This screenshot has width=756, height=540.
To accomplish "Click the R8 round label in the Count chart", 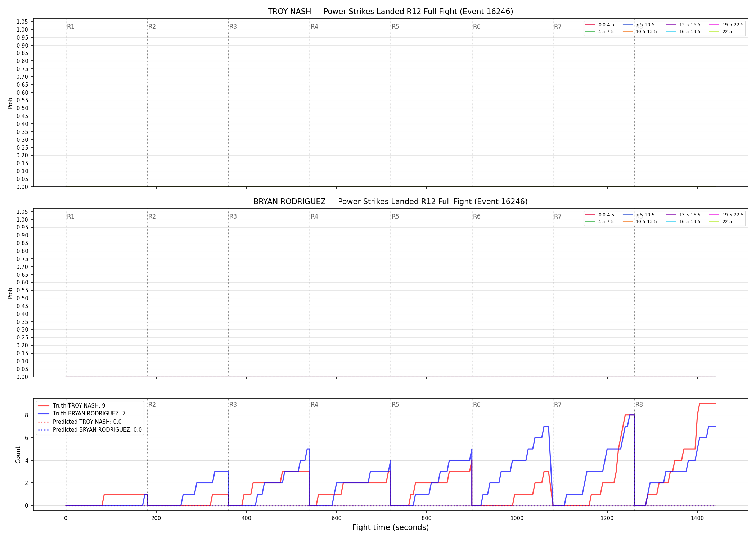I will (639, 405).
